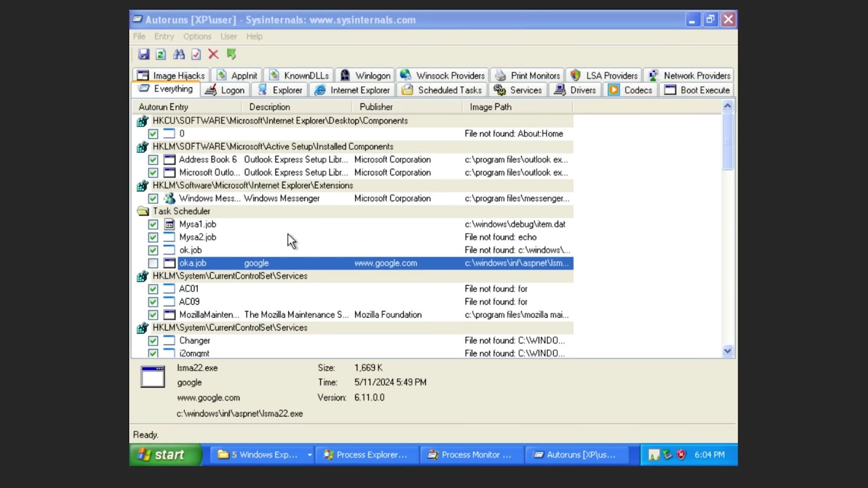This screenshot has height=488, width=868.
Task: Select the MozillaMainten service row text
Action: click(x=209, y=314)
